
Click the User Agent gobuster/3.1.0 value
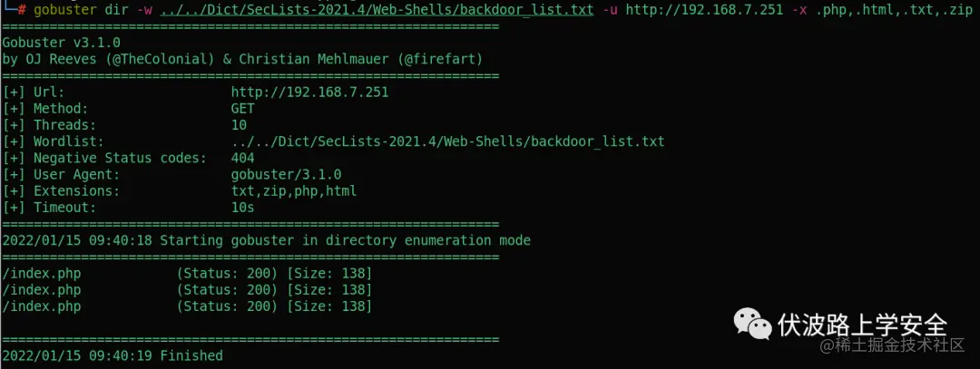click(286, 174)
